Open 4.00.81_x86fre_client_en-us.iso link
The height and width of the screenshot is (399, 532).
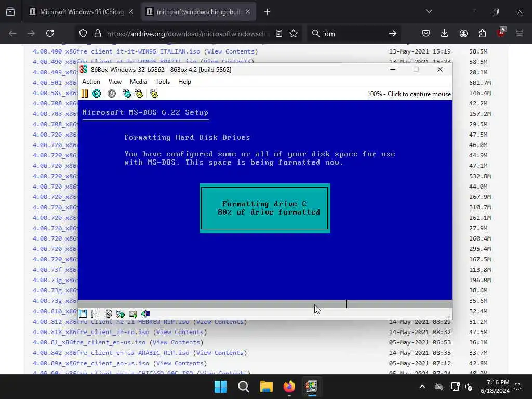coord(89,343)
